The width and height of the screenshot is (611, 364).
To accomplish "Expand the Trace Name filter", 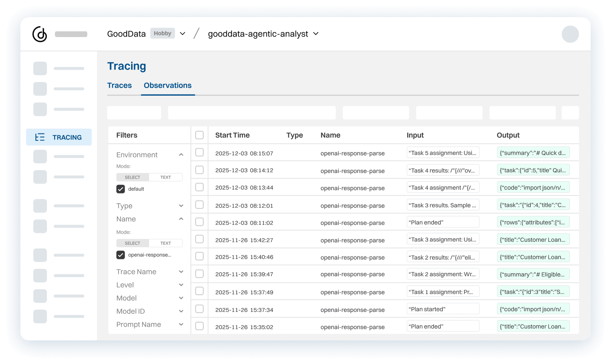I will [x=181, y=272].
